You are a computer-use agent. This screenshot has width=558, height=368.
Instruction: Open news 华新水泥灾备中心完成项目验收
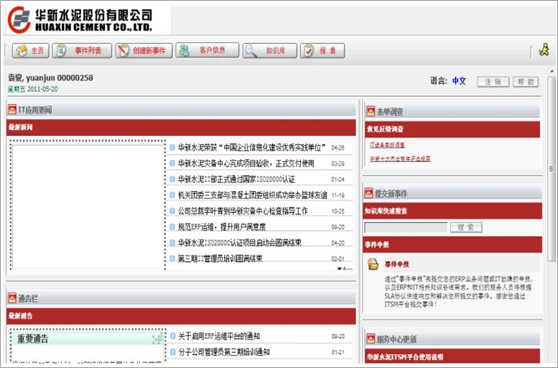(246, 163)
